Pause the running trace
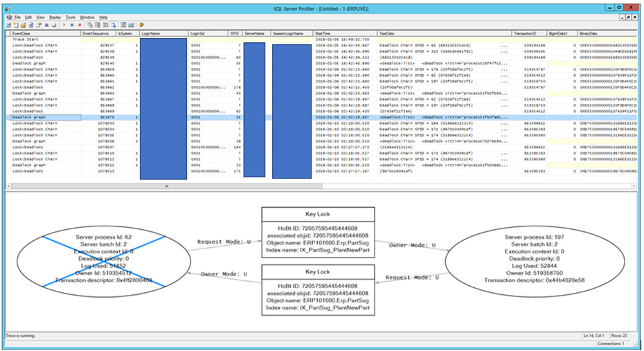644x351 pixels. [72, 25]
